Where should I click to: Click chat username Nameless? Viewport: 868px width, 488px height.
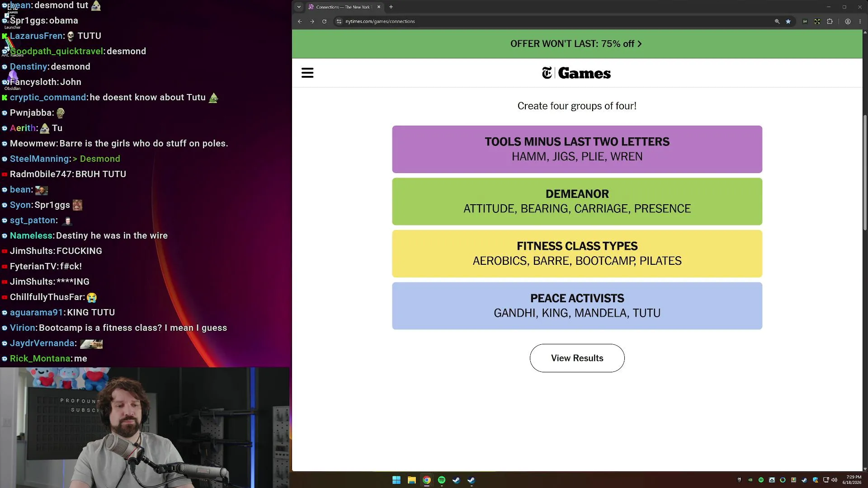(x=31, y=235)
